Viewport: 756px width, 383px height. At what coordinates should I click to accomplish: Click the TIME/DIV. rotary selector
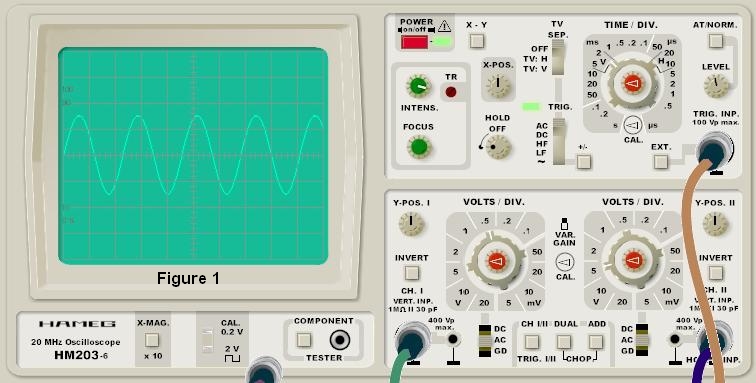click(x=633, y=83)
